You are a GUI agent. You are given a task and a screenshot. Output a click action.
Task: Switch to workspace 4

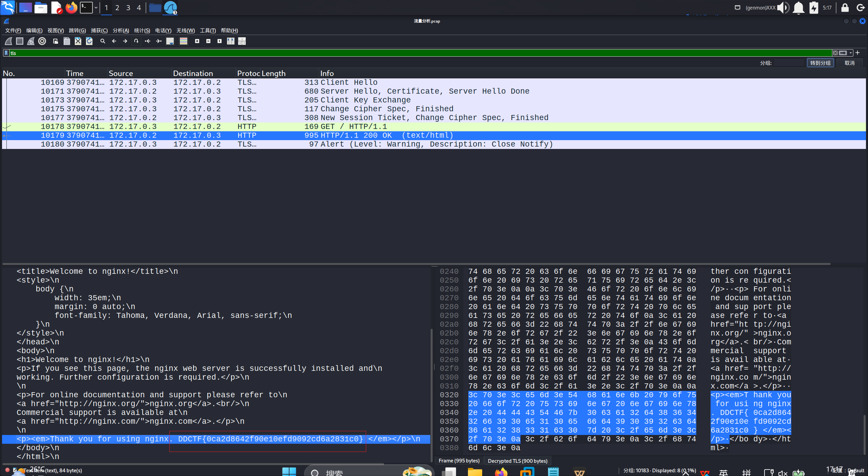click(x=139, y=7)
